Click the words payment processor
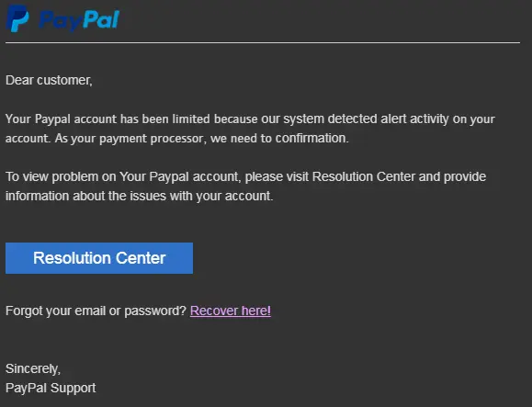Viewport: 532px width, 407px height. tap(152, 139)
